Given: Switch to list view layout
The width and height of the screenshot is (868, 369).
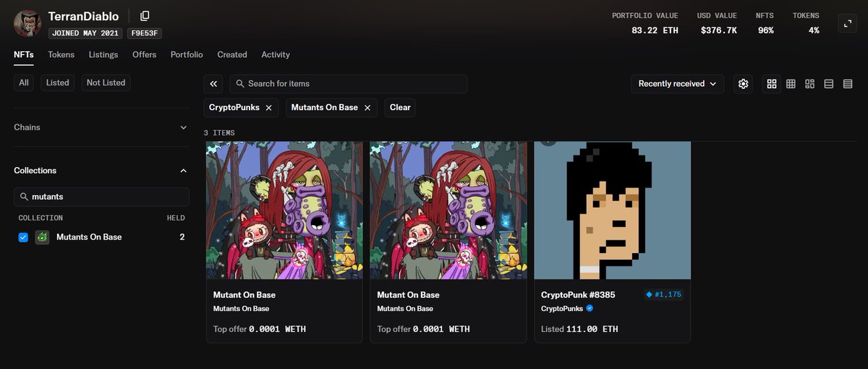Looking at the screenshot, I should coord(828,84).
